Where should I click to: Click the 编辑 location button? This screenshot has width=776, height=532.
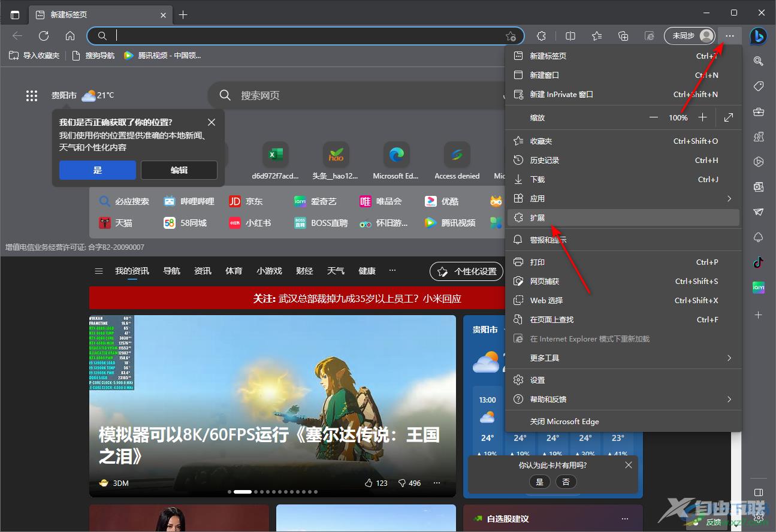(x=179, y=170)
